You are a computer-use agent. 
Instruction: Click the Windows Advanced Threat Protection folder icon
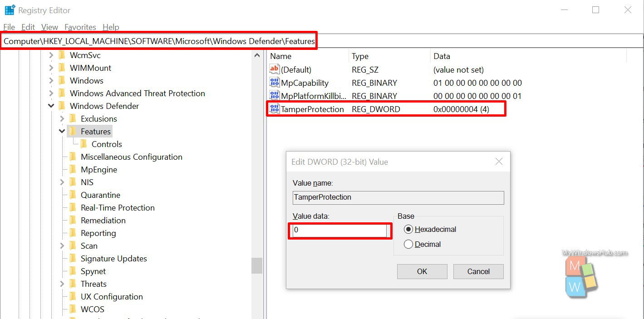click(62, 93)
